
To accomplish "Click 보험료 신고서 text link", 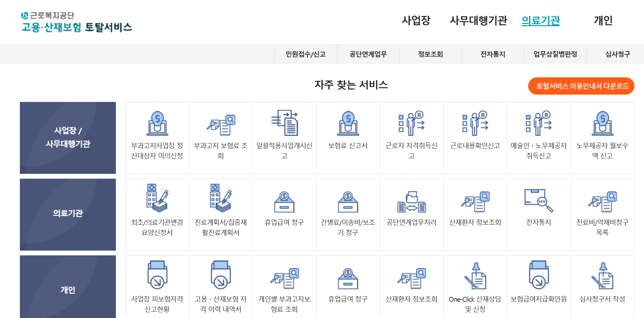I will (348, 146).
